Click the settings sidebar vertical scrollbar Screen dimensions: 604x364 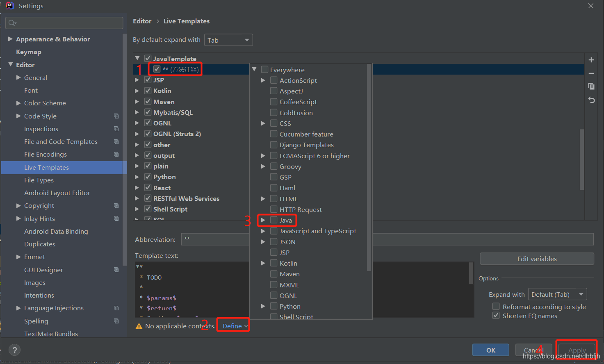click(x=125, y=150)
